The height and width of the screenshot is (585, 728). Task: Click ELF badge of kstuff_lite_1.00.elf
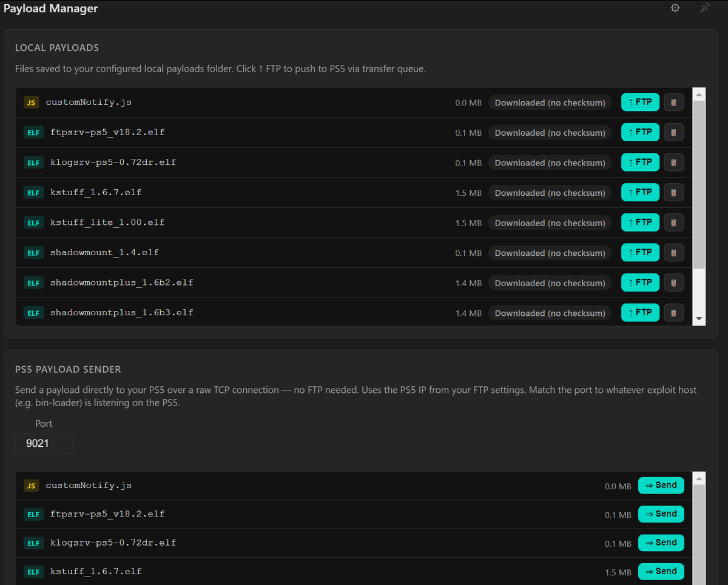coord(33,222)
